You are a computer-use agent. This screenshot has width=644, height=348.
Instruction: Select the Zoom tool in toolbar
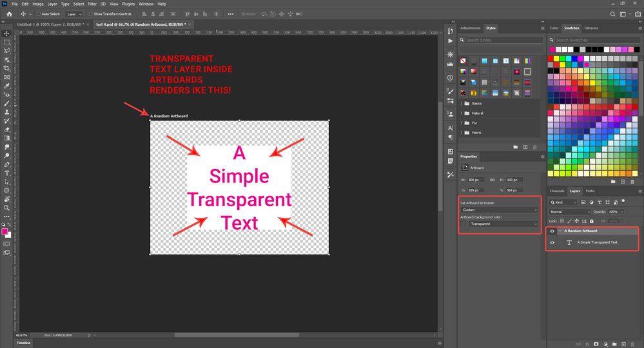(6, 208)
